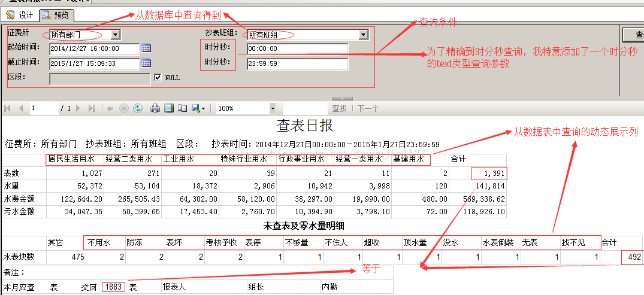
Task: Switch to 设计 tab
Action: click(20, 15)
